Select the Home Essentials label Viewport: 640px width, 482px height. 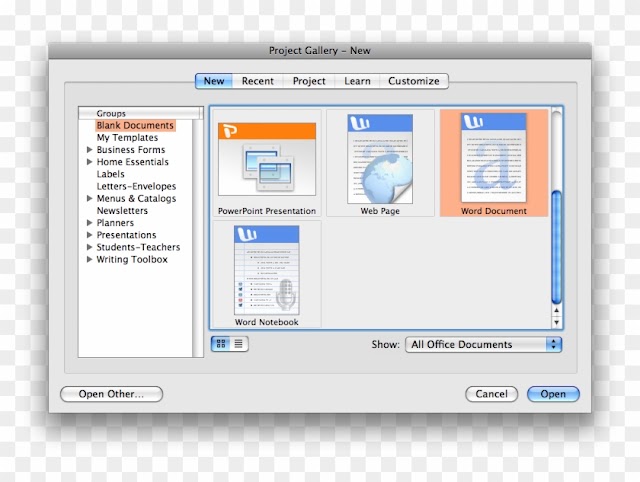tap(132, 162)
